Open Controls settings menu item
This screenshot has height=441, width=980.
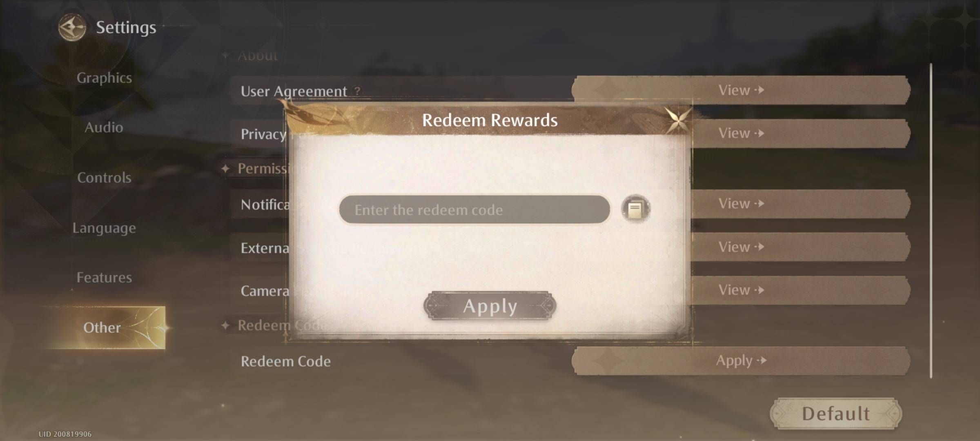(104, 177)
